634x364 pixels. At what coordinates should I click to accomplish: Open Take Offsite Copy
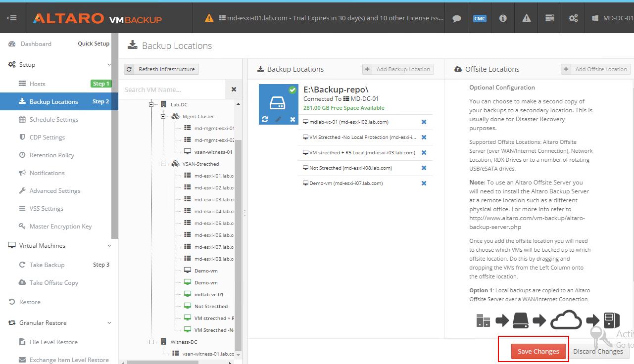click(x=54, y=283)
